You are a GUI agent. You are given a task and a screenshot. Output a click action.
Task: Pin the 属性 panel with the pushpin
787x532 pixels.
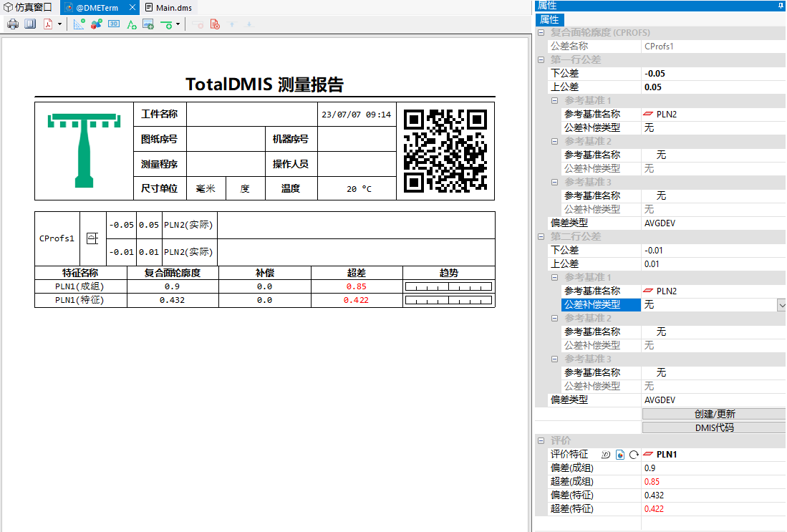781,6
